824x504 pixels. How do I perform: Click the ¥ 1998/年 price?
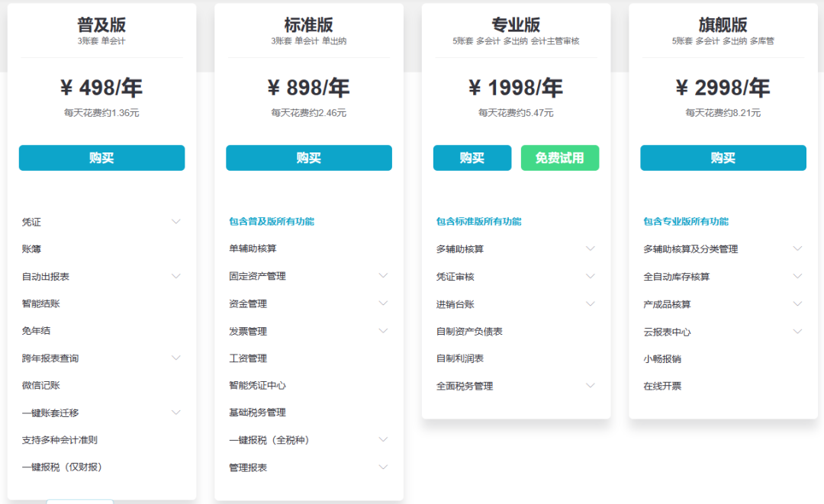coord(516,88)
